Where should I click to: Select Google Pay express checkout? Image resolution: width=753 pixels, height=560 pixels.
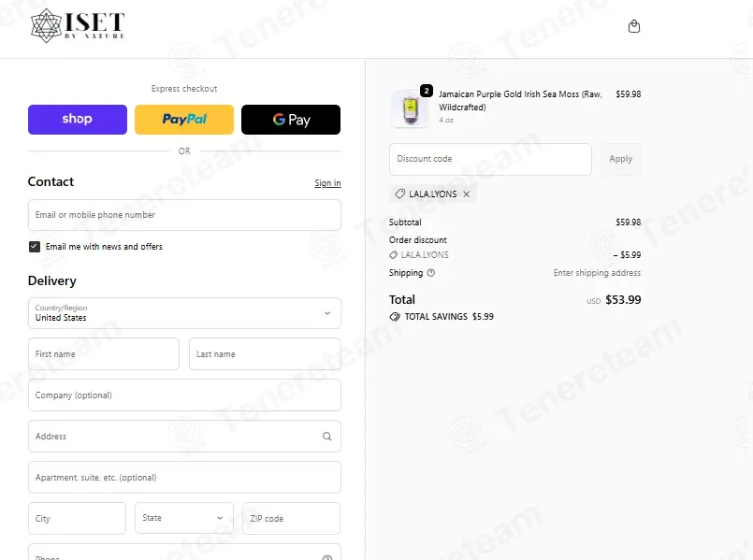291,120
